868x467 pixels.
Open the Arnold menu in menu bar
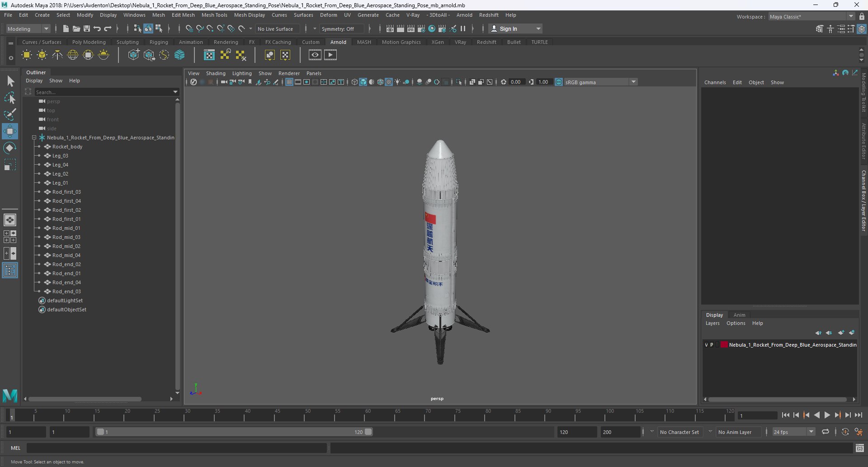click(x=464, y=15)
